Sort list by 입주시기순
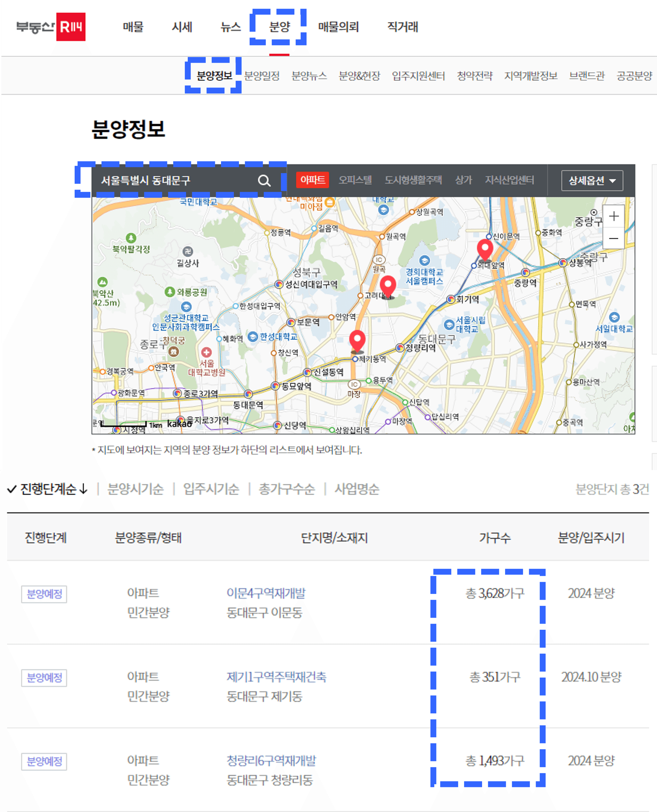The width and height of the screenshot is (657, 812). [211, 489]
